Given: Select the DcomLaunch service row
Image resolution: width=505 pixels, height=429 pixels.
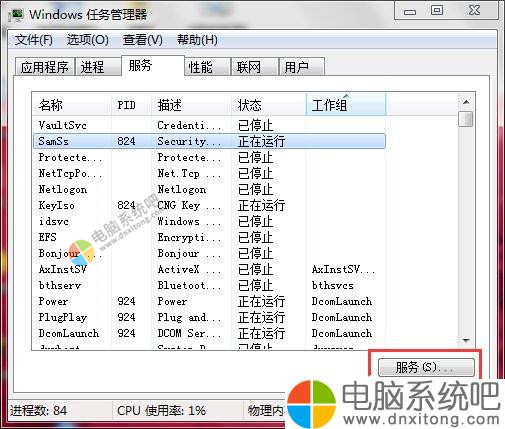Looking at the screenshot, I should (209, 333).
